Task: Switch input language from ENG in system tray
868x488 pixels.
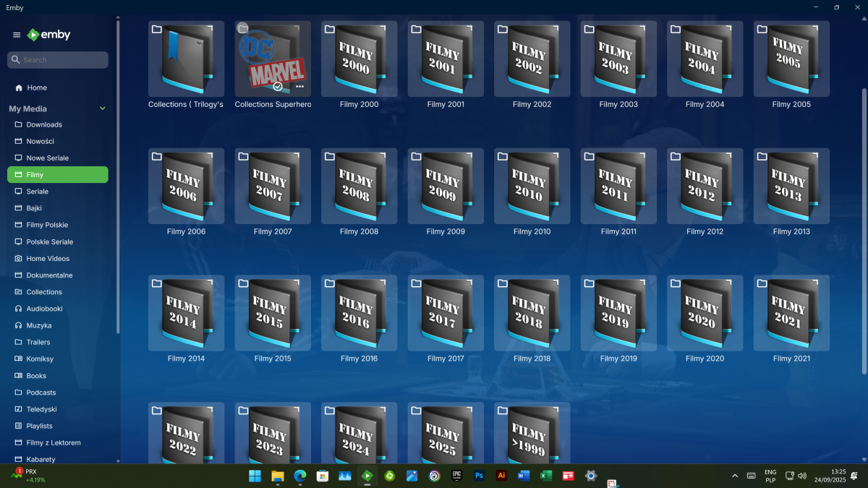Action: coord(770,476)
